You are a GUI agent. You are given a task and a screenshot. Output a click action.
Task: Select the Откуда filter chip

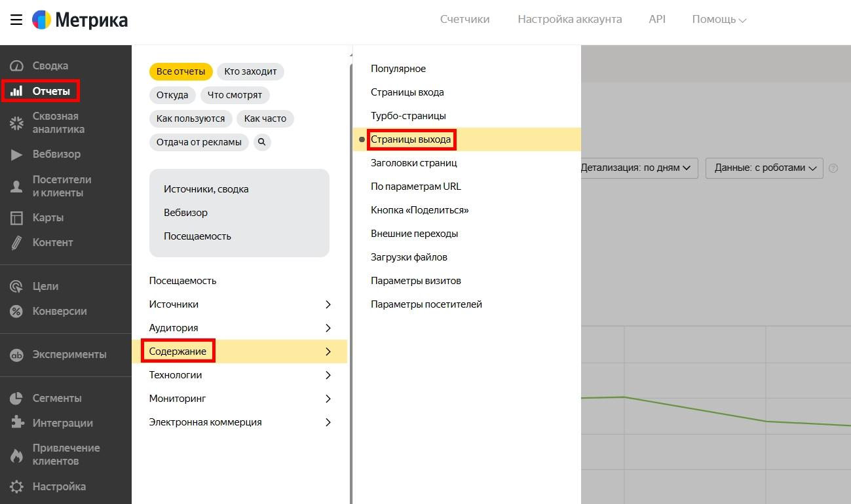point(172,95)
